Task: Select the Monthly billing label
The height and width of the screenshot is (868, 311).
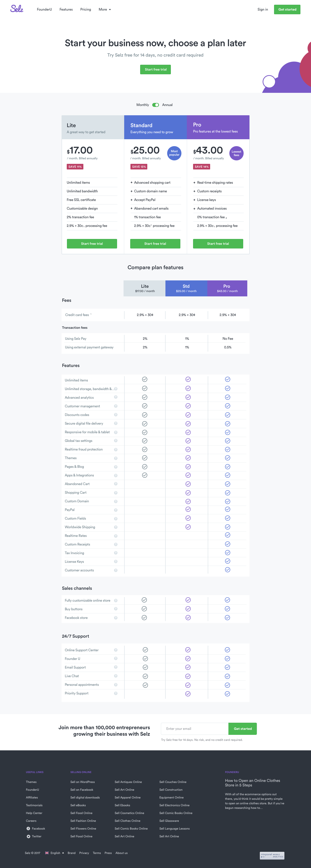Action: pyautogui.click(x=143, y=105)
